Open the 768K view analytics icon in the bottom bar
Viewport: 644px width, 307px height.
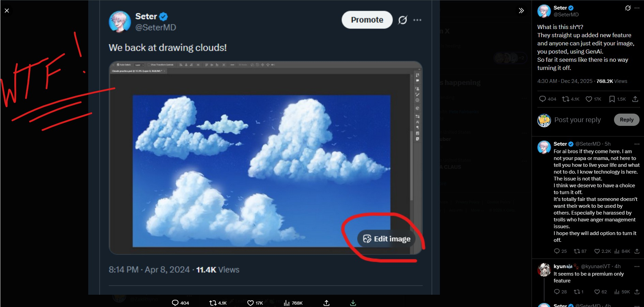coord(287,303)
